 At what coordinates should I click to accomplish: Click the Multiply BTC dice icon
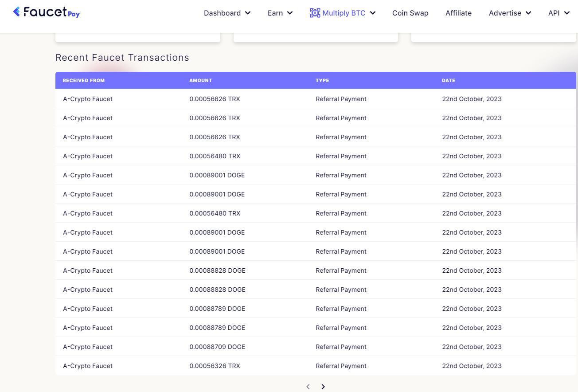315,13
